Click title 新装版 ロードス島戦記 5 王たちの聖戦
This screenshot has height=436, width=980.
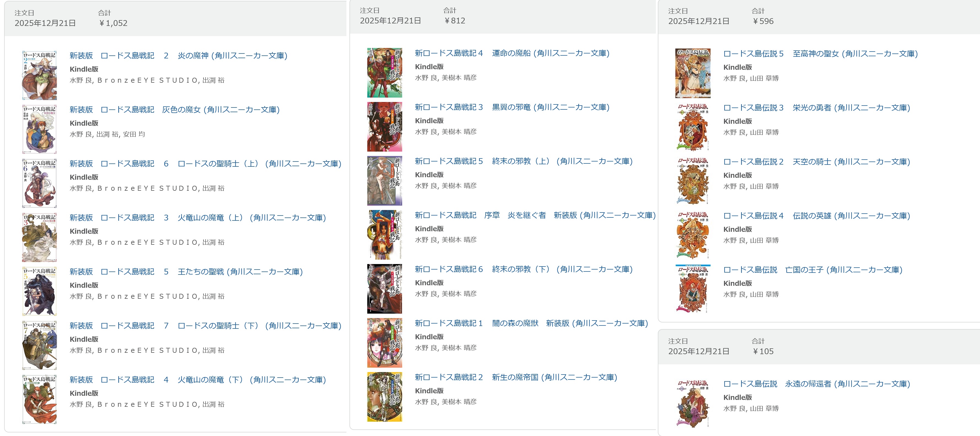[x=186, y=272]
